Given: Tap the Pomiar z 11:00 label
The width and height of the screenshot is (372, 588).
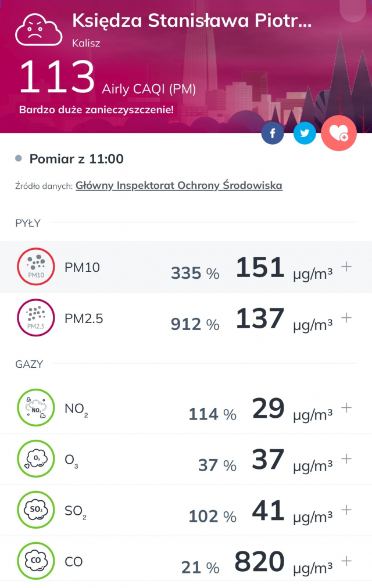Looking at the screenshot, I should click(77, 159).
